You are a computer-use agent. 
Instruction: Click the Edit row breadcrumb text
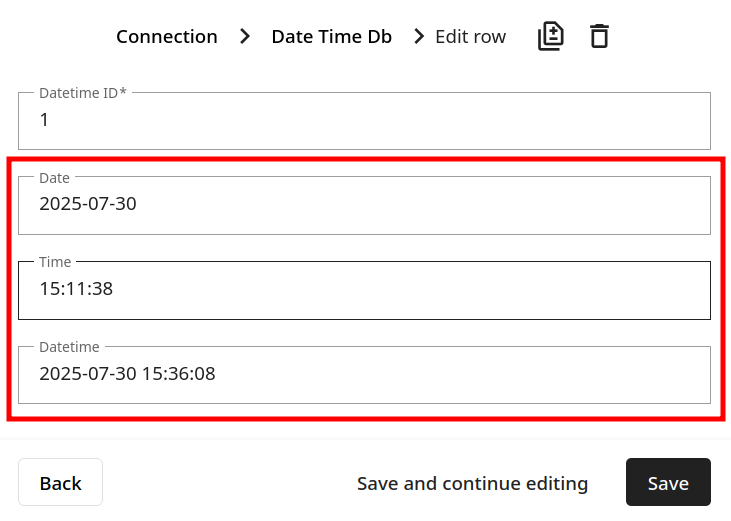[470, 37]
